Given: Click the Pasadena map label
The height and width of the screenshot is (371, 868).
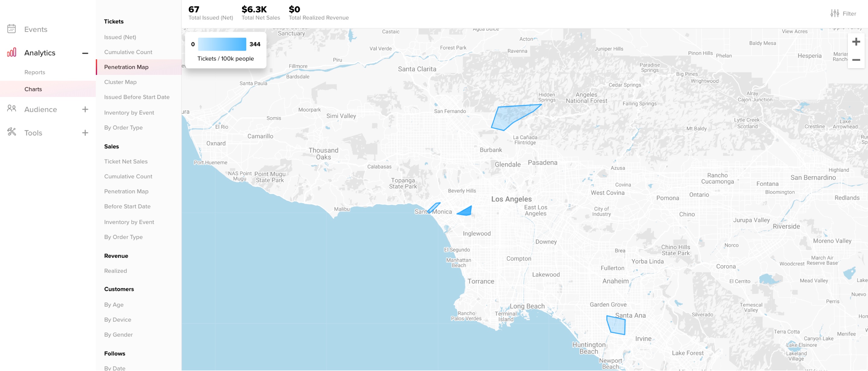Looking at the screenshot, I should pos(542,163).
